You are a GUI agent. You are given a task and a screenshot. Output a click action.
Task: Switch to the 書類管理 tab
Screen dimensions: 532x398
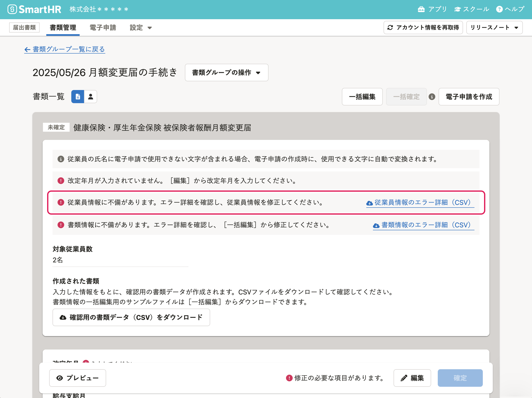coord(63,28)
